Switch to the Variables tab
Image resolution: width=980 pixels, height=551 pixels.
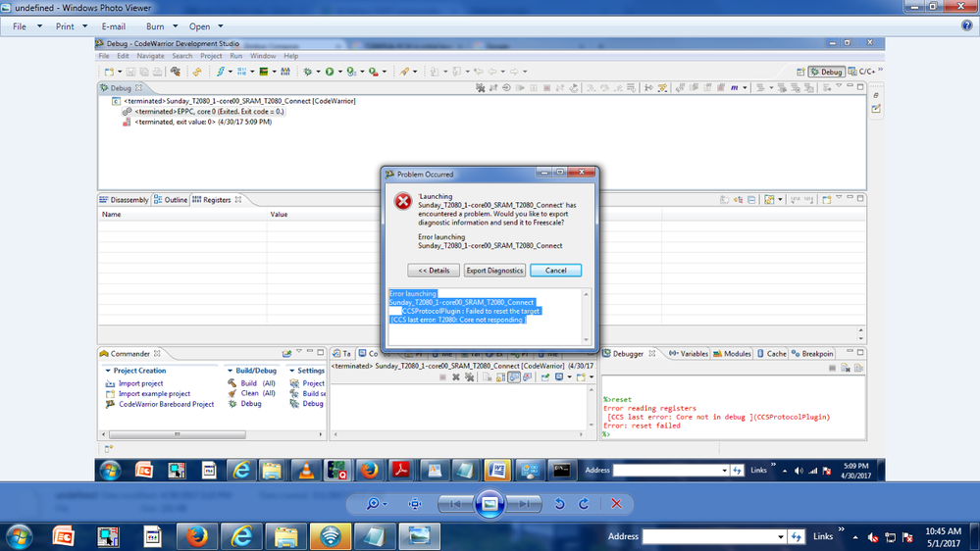click(x=688, y=354)
